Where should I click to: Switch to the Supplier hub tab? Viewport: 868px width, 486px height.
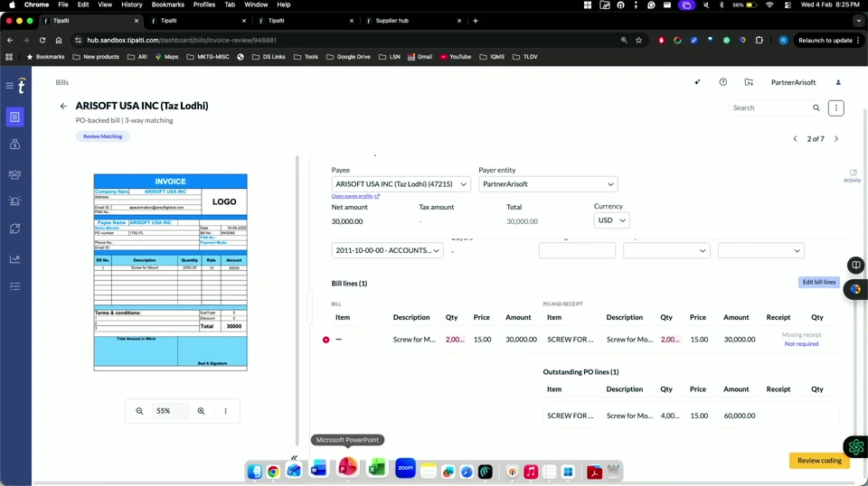[412, 21]
